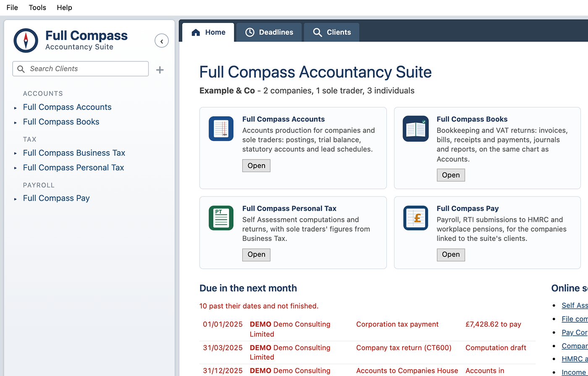Click the house icon on the Home tab

click(x=196, y=32)
